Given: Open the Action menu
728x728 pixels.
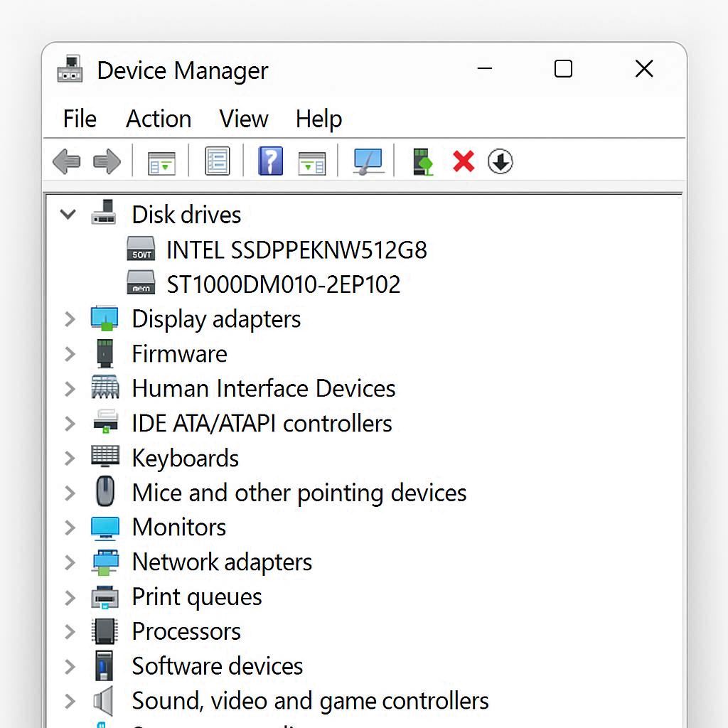Looking at the screenshot, I should [x=158, y=119].
